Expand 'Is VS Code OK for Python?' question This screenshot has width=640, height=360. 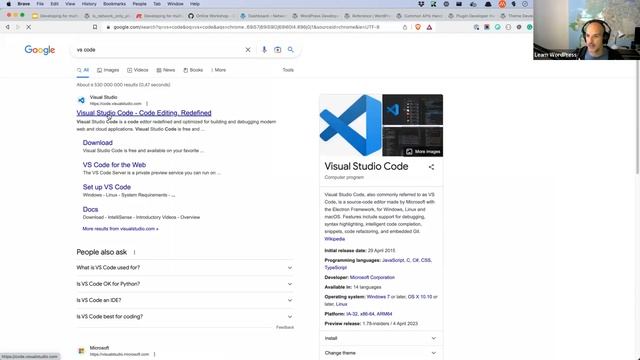(x=184, y=284)
